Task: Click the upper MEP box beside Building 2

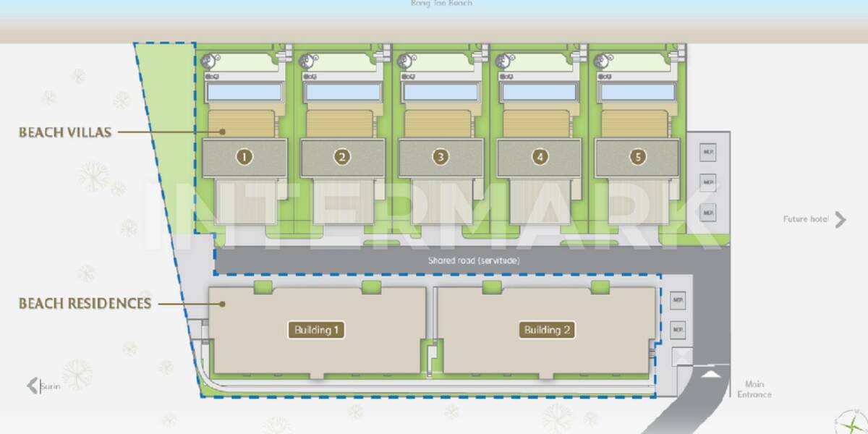Action: (x=678, y=300)
